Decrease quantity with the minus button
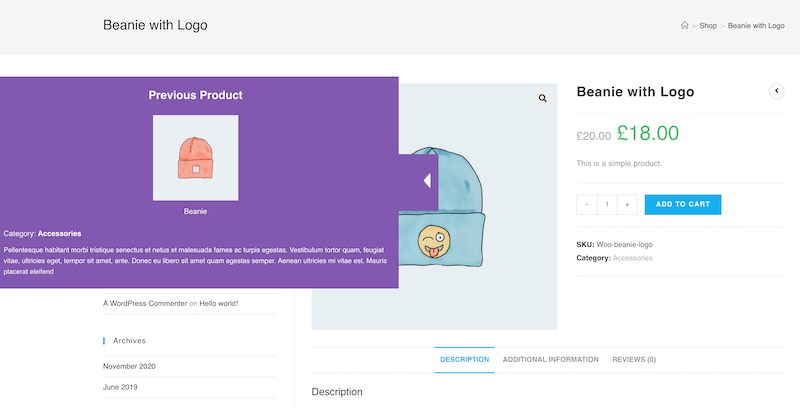 click(587, 205)
